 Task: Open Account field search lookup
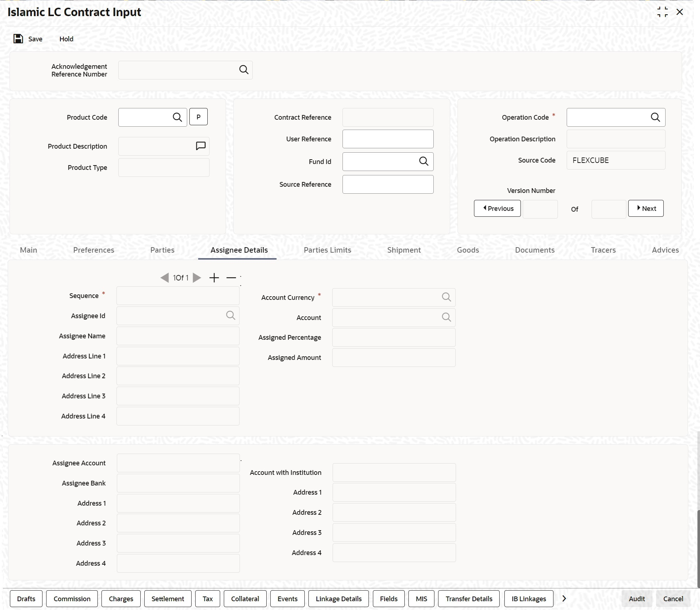click(446, 317)
